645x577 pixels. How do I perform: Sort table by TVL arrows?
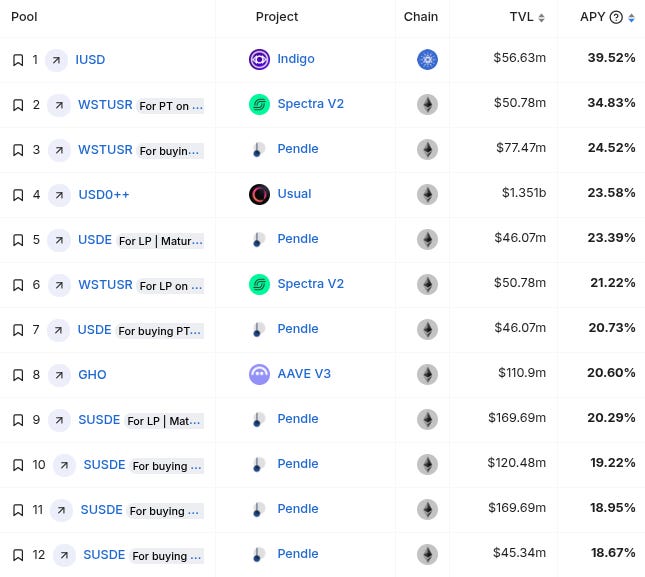tap(541, 18)
